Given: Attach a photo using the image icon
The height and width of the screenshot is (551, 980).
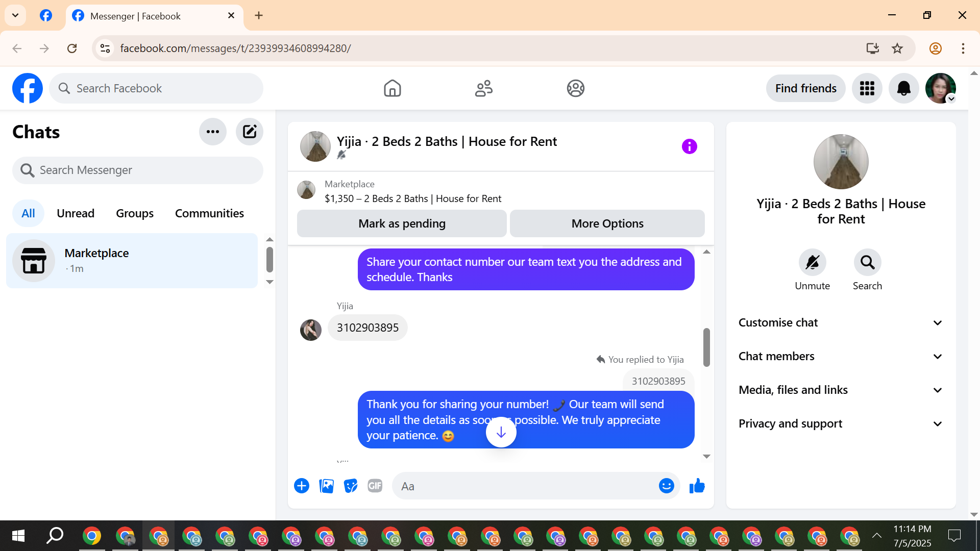Looking at the screenshot, I should (x=326, y=486).
